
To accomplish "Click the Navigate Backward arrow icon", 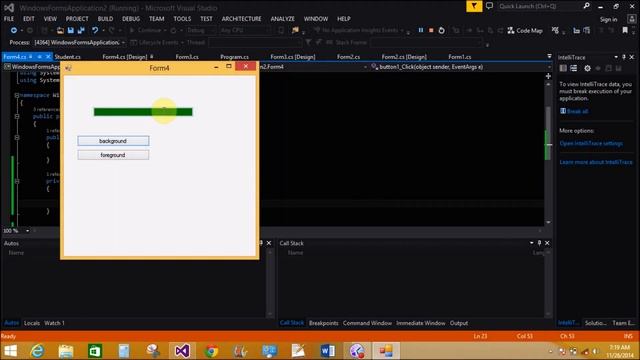I will (x=13, y=31).
